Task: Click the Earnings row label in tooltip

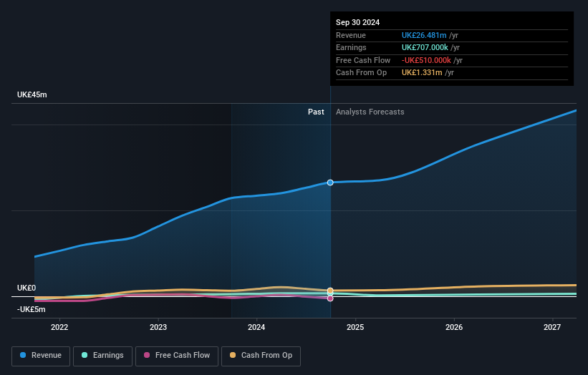Action: (351, 47)
